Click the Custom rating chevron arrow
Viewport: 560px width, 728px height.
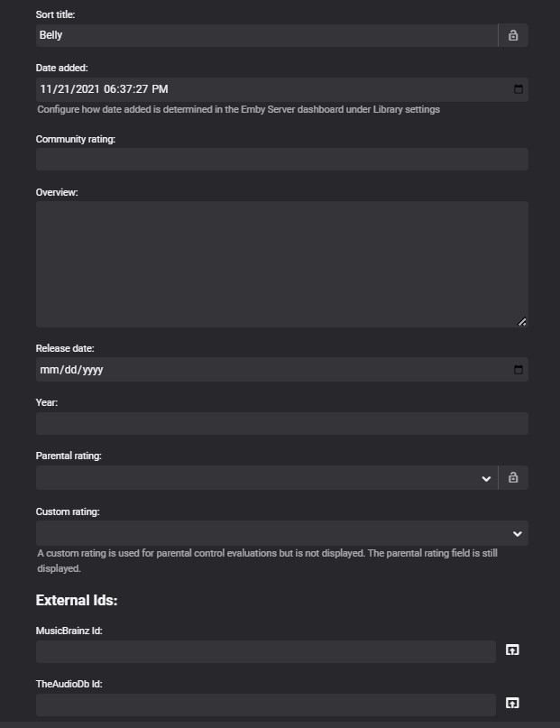[518, 533]
